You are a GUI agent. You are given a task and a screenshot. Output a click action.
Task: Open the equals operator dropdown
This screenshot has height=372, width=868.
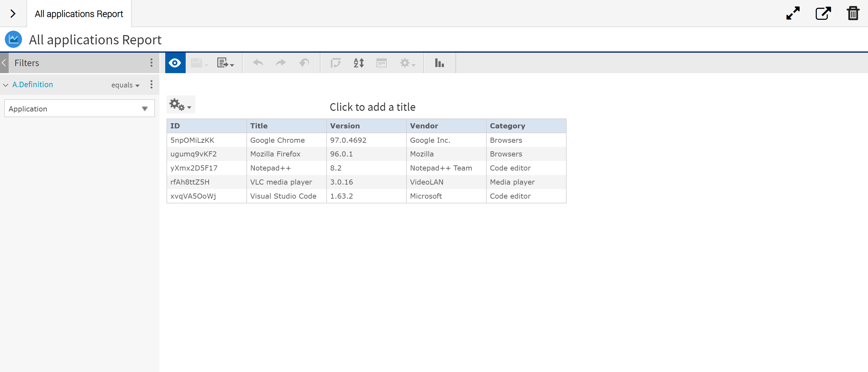coord(125,85)
